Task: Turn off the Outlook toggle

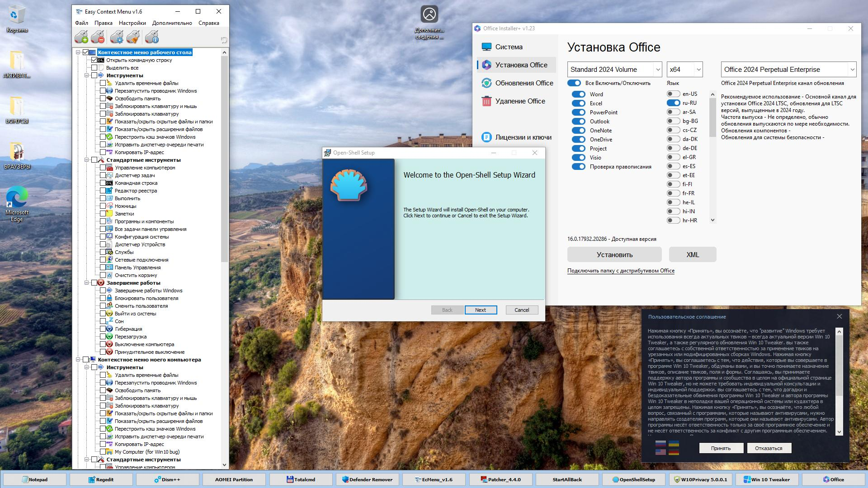Action: (578, 122)
